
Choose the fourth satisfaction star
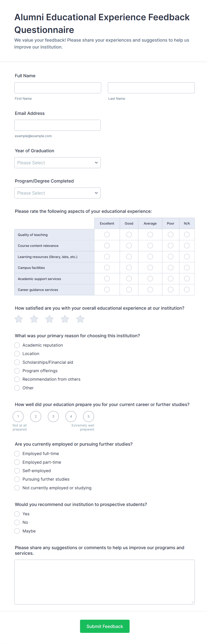click(65, 319)
